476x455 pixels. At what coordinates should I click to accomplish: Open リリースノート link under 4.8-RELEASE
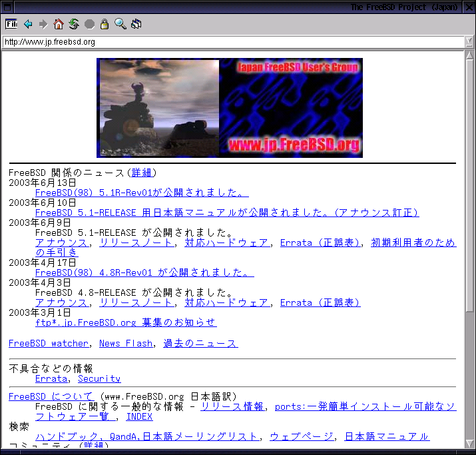pos(137,303)
